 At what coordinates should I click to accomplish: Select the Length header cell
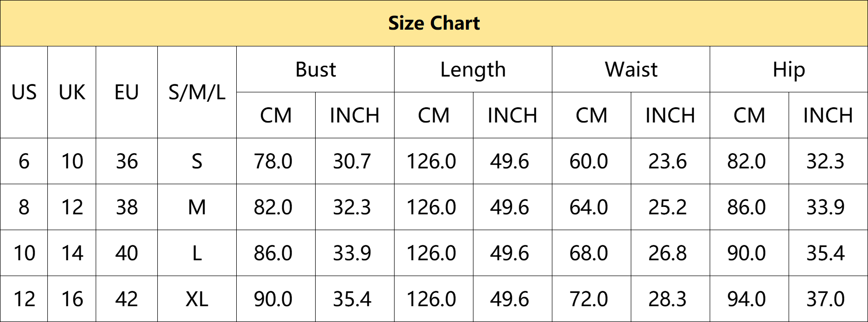473,69
